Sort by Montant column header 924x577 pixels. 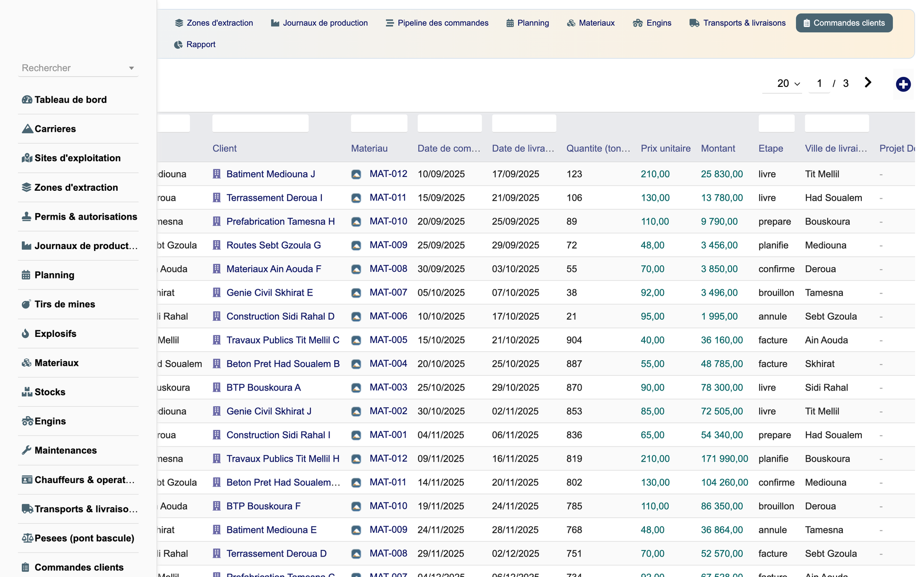pyautogui.click(x=718, y=149)
